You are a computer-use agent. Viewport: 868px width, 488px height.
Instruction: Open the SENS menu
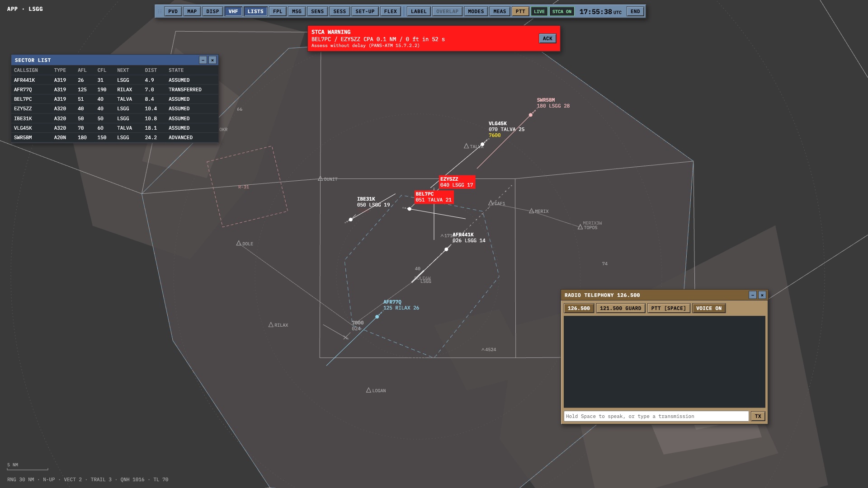tap(317, 11)
